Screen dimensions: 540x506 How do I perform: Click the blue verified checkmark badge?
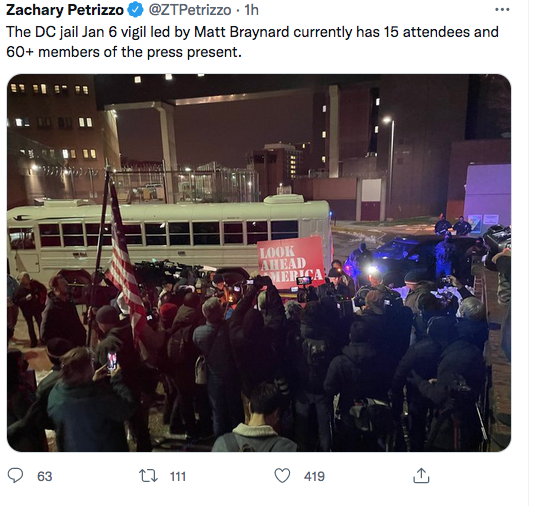click(136, 10)
